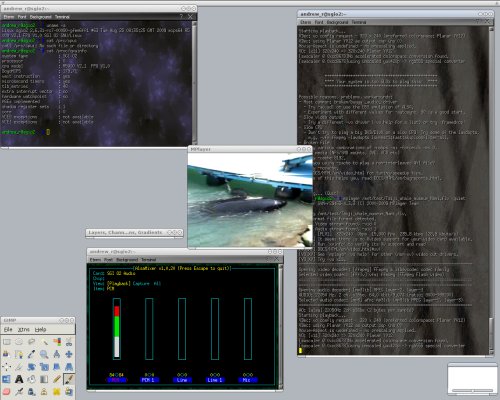The image size is (500, 400).
Task: Open Background menu in right mplayer terminal
Action: coord(337,22)
